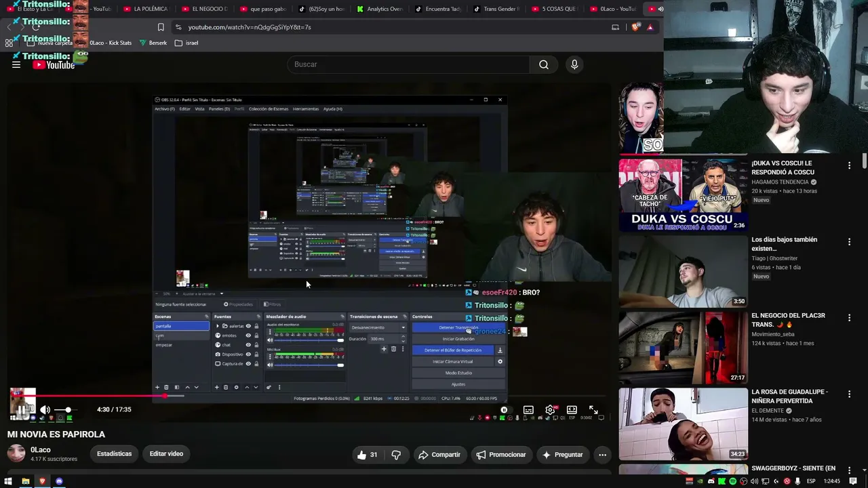Click the Estadísticas button
The width and height of the screenshot is (868, 488).
click(x=114, y=454)
